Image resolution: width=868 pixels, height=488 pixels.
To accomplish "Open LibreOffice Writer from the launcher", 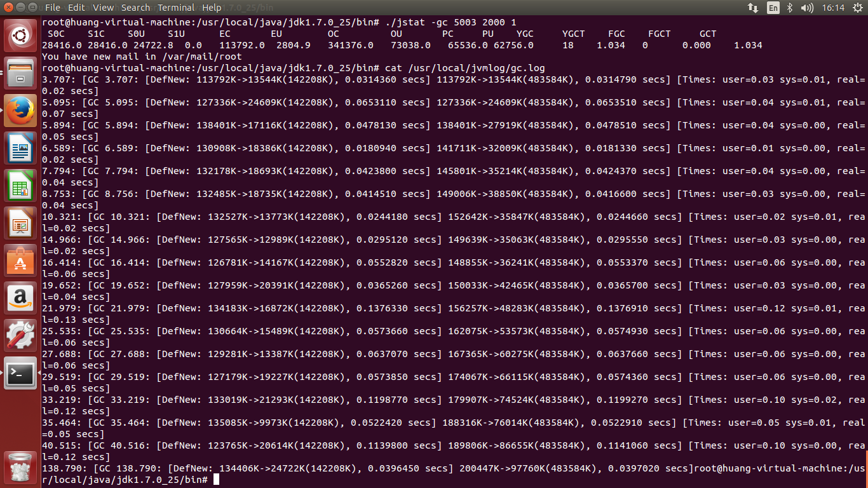I will click(20, 149).
